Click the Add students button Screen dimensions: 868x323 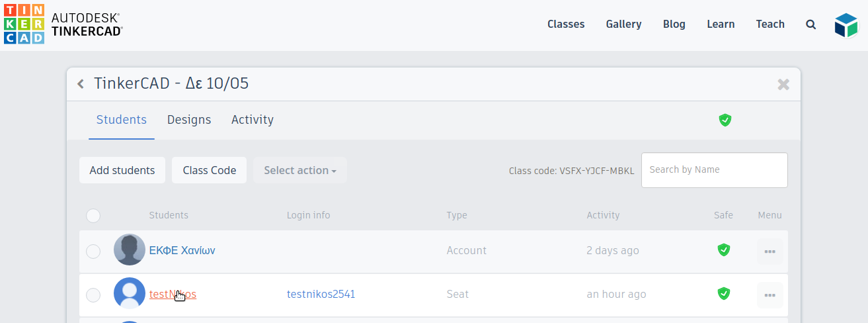point(122,170)
